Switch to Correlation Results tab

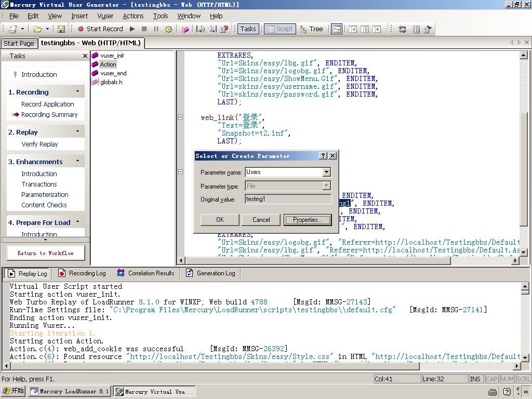tap(146, 273)
